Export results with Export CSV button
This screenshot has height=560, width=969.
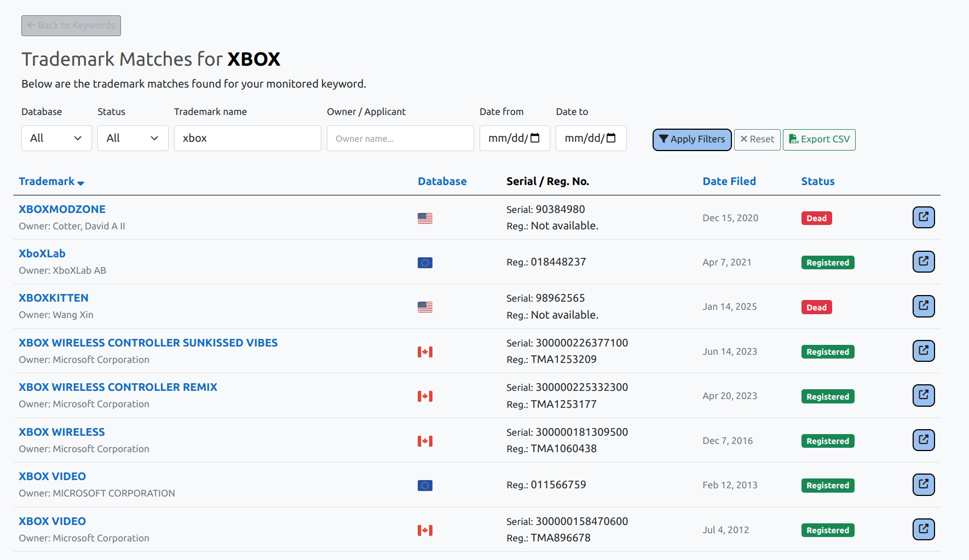(x=819, y=140)
